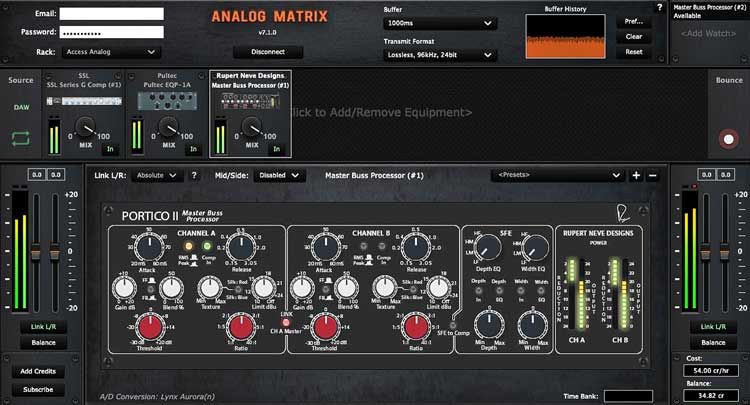Click the Add Credits button

pos(38,372)
